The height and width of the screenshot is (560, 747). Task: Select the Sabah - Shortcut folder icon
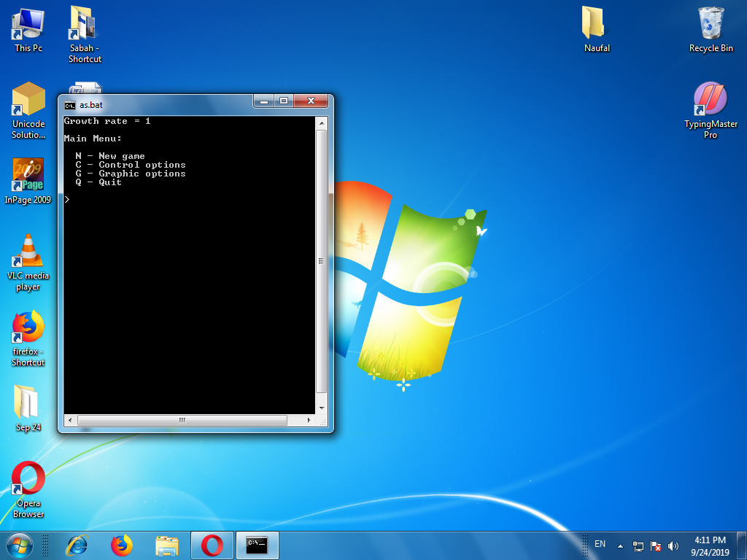tap(85, 34)
